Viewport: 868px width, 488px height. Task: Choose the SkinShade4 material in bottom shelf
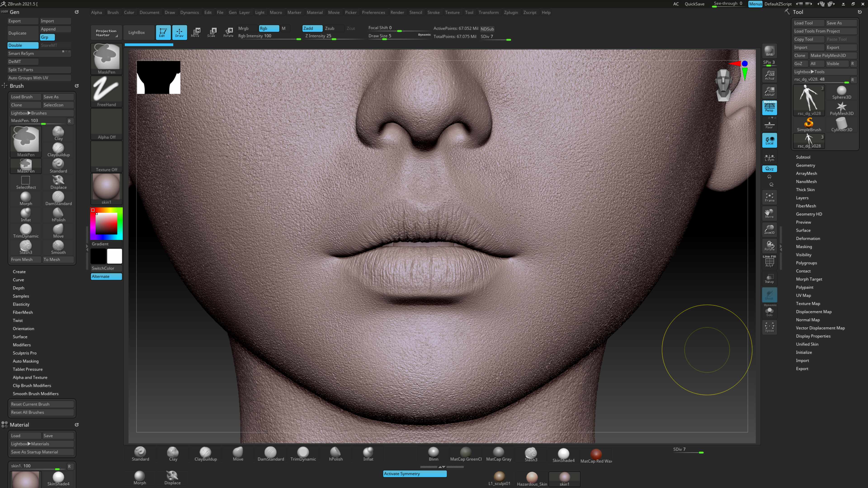click(563, 455)
